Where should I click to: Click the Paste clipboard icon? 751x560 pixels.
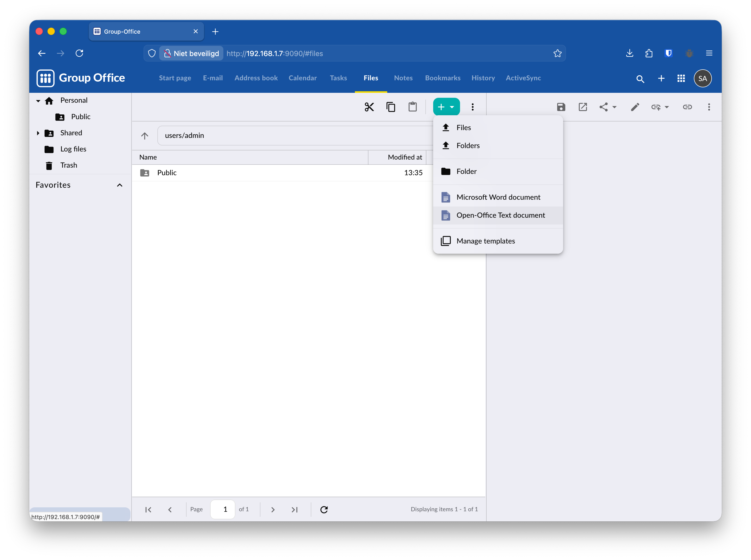click(413, 106)
